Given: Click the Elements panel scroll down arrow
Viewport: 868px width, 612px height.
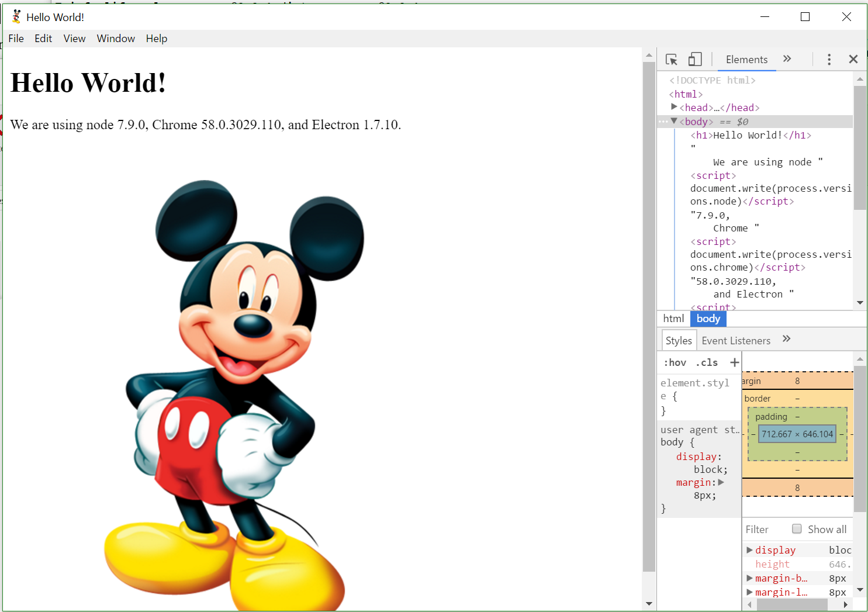Looking at the screenshot, I should pos(860,303).
